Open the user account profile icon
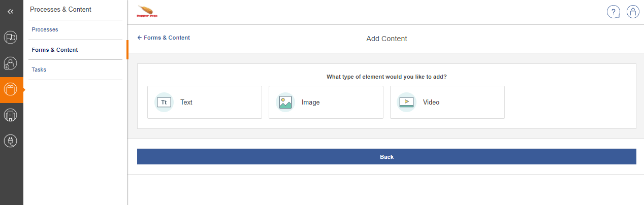The width and height of the screenshot is (644, 205). coord(633,12)
